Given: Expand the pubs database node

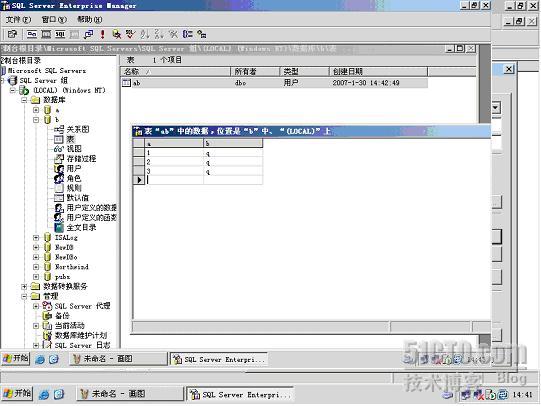Looking at the screenshot, I should pyautogui.click(x=36, y=277).
